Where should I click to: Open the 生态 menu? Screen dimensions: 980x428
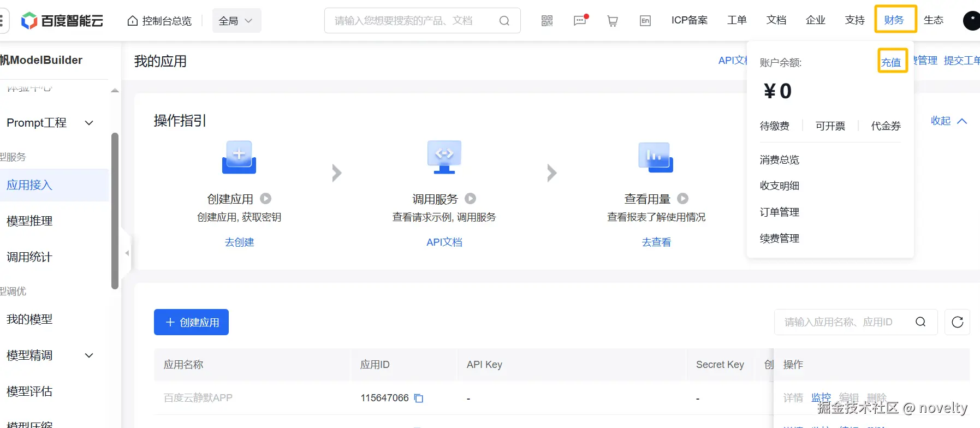pyautogui.click(x=934, y=20)
